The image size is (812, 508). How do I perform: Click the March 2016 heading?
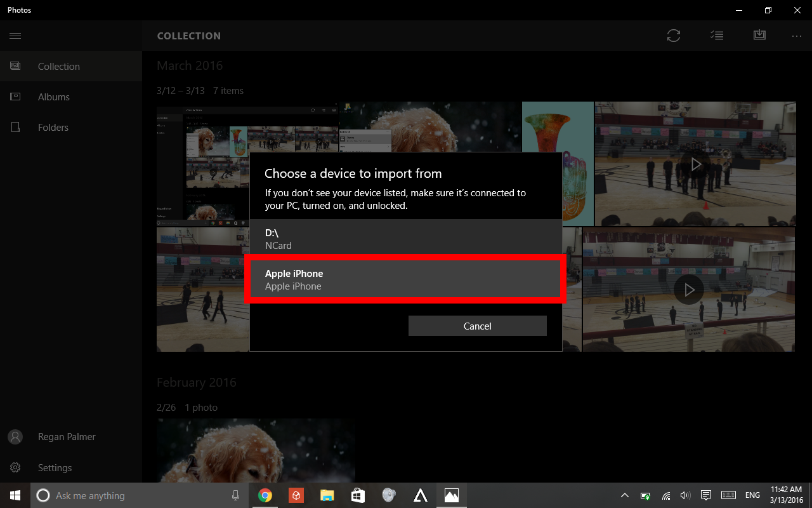coord(190,65)
